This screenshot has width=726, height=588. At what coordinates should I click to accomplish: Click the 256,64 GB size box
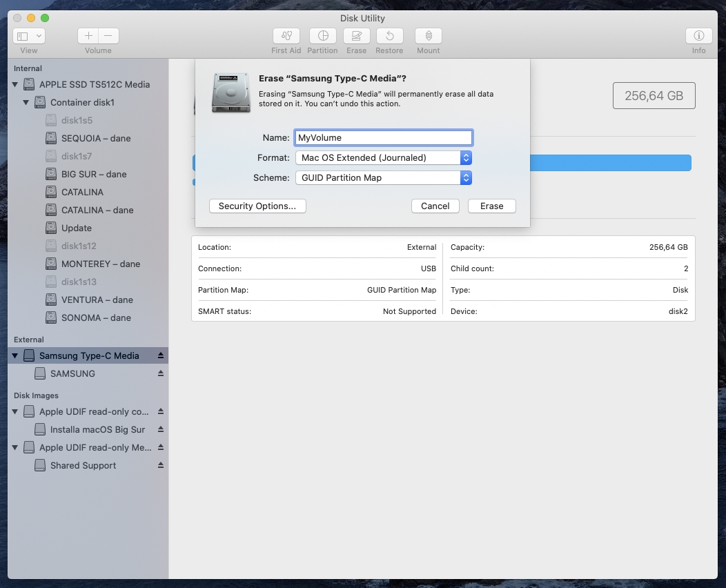(654, 96)
